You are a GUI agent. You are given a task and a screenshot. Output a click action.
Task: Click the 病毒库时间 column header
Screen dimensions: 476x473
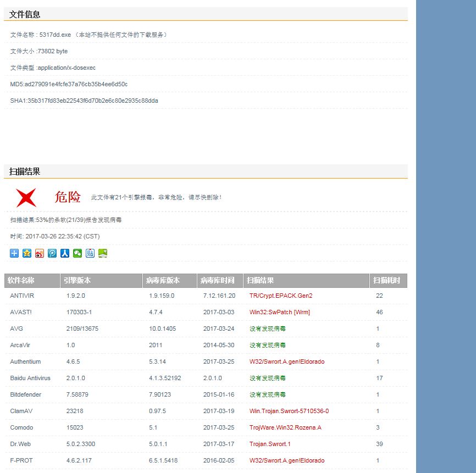(220, 280)
